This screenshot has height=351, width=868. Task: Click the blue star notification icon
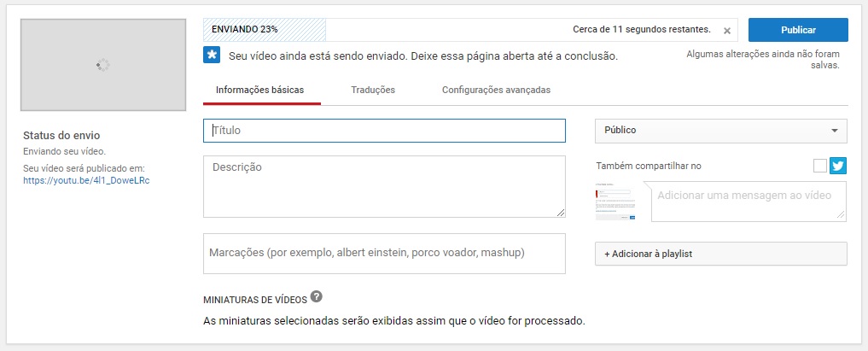click(212, 56)
